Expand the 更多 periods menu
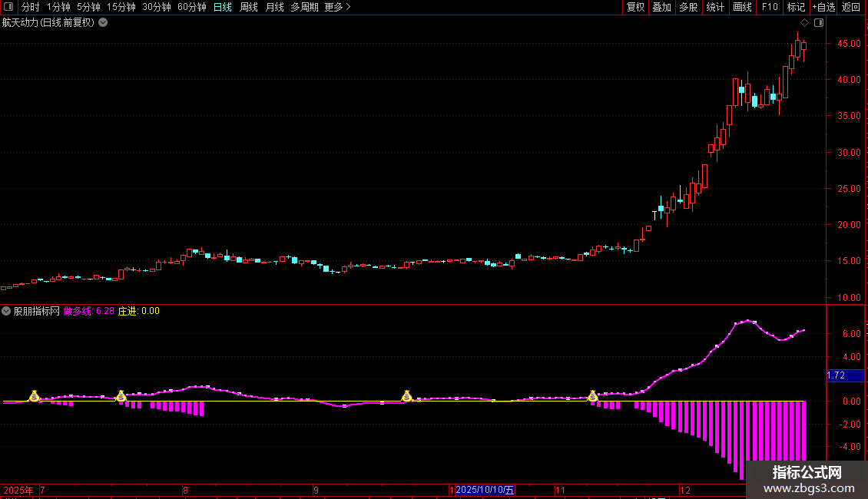This screenshot has height=499, width=868. point(337,7)
